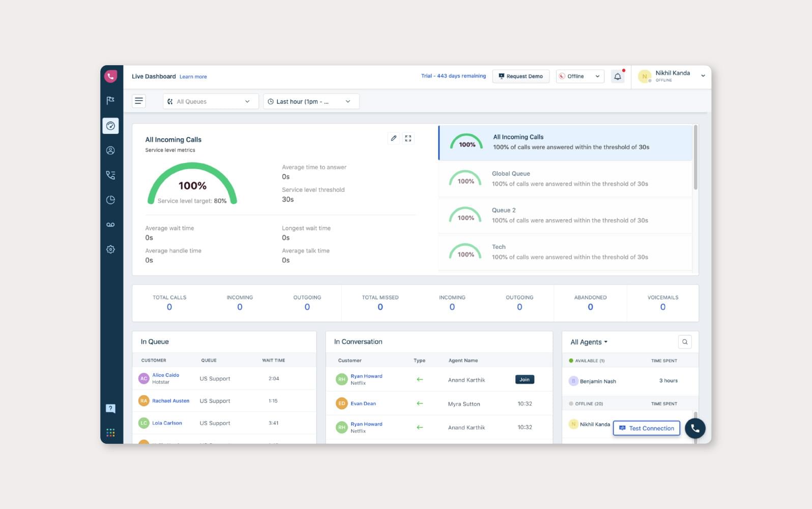Join Ryan Howard call with Join button
The width and height of the screenshot is (812, 509).
525,380
